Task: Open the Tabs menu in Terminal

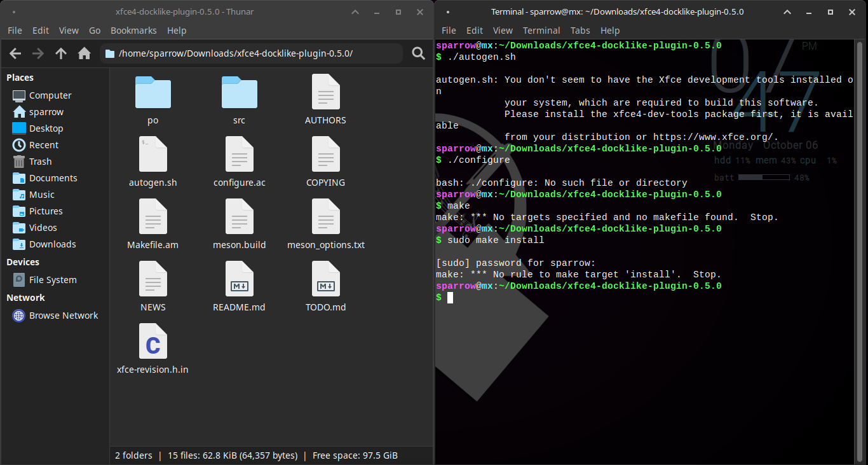Action: (580, 31)
